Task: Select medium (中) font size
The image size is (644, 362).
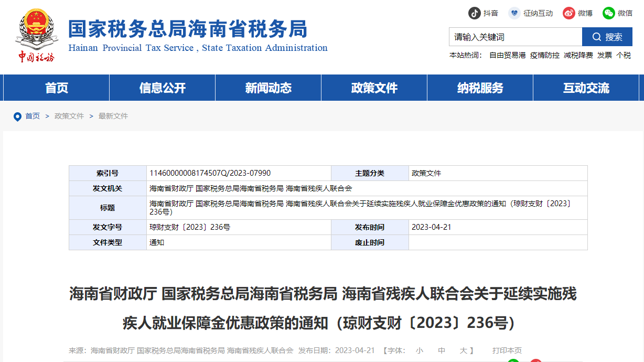Action: tap(441, 350)
